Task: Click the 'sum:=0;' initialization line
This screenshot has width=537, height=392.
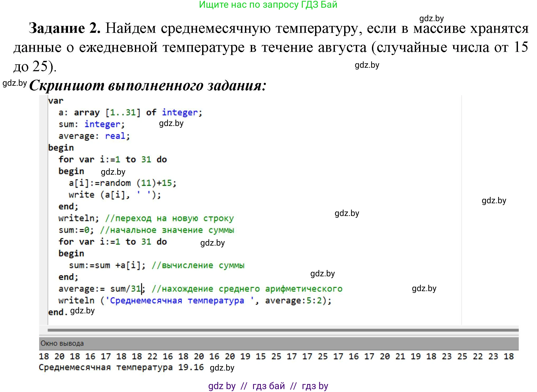Action: [x=77, y=230]
